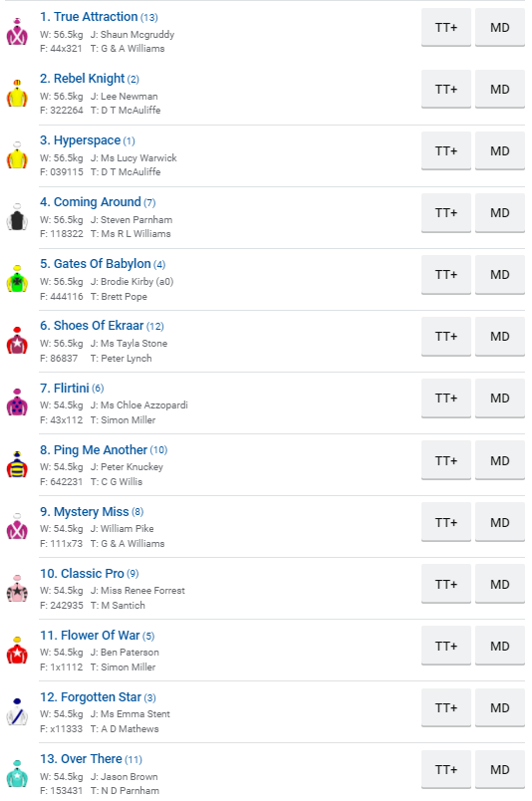Click Classic Pro's pink star silk icon
Viewport: 532px width, 801px height.
[x=17, y=589]
